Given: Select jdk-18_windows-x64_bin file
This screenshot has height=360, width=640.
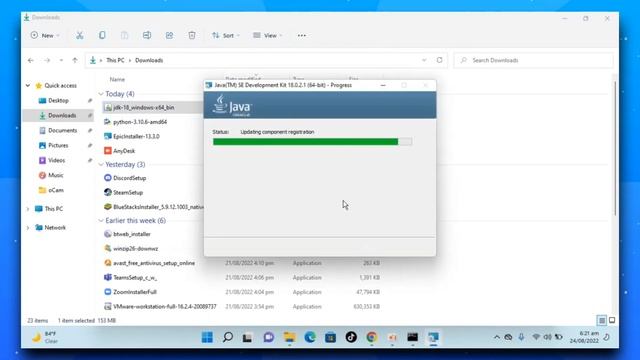Looking at the screenshot, I should (144, 107).
